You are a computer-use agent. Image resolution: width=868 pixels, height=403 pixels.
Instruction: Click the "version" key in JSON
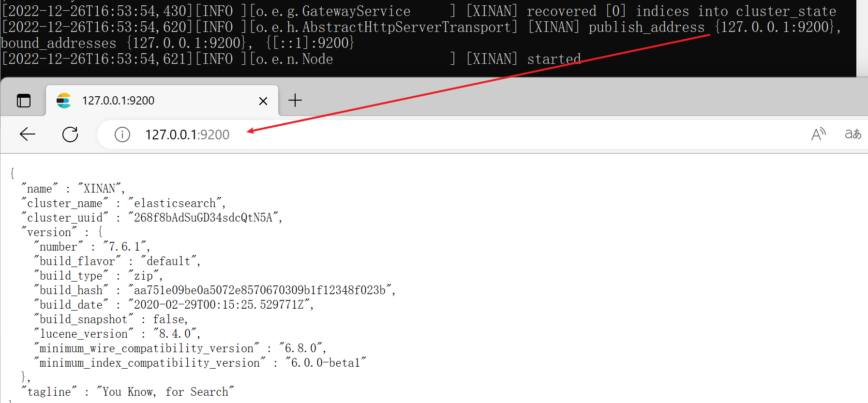click(x=49, y=232)
